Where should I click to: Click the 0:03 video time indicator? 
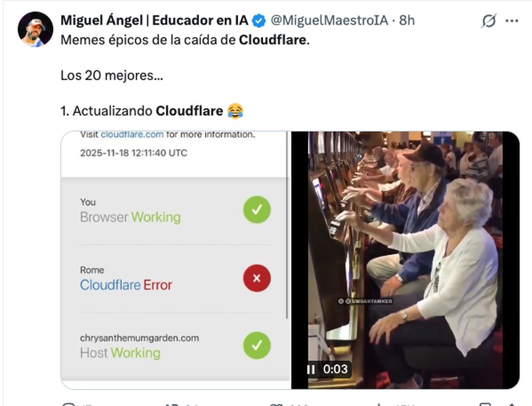(x=335, y=369)
